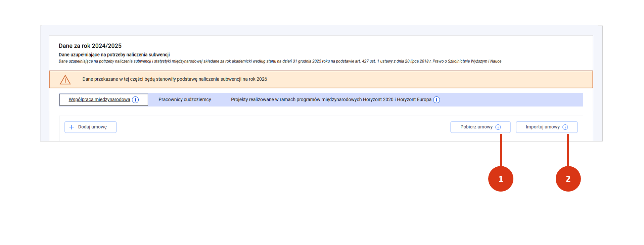The height and width of the screenshot is (245, 644).
Task: Click info icon next to Horyzont Europa tab
Action: pyautogui.click(x=436, y=100)
